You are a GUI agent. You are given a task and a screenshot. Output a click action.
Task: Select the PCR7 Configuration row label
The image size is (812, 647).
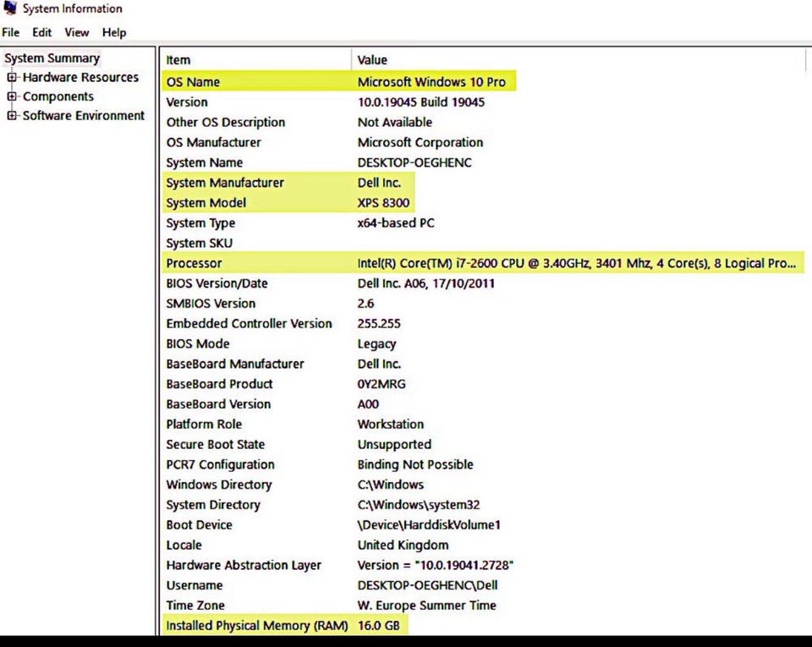[220, 465]
